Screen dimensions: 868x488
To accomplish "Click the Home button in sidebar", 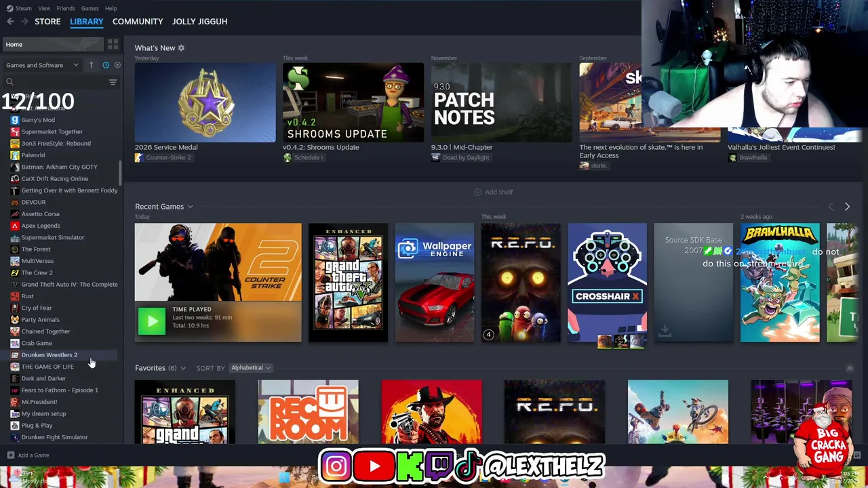I will 53,44.
